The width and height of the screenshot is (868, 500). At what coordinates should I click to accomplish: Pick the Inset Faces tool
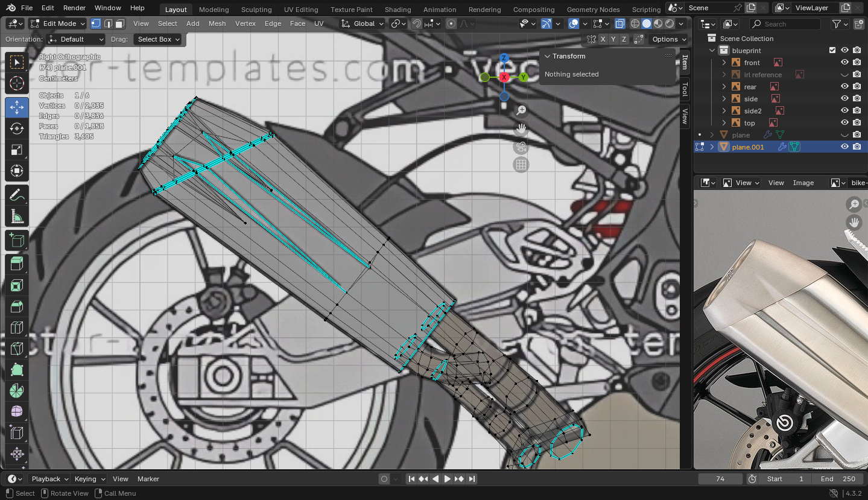[16, 286]
